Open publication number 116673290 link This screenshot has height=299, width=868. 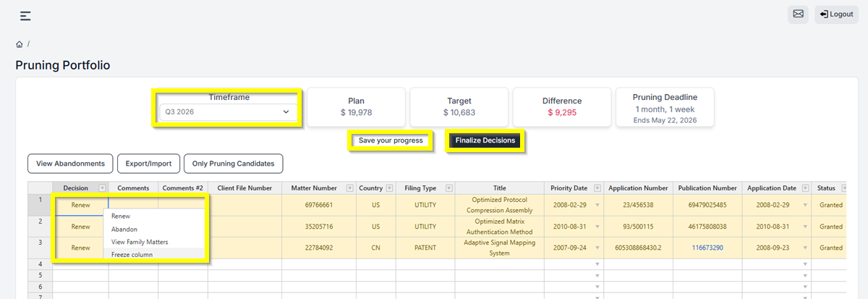tap(707, 248)
